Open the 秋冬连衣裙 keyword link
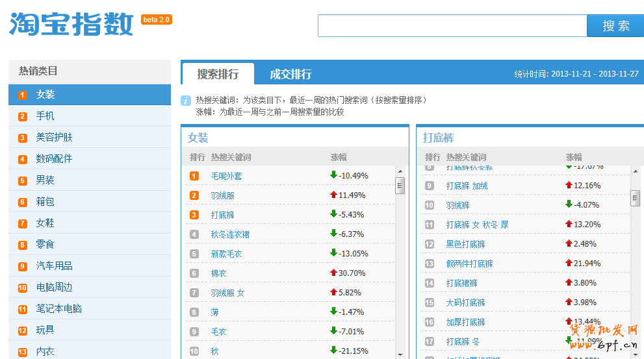This screenshot has height=359, width=644. coord(230,235)
